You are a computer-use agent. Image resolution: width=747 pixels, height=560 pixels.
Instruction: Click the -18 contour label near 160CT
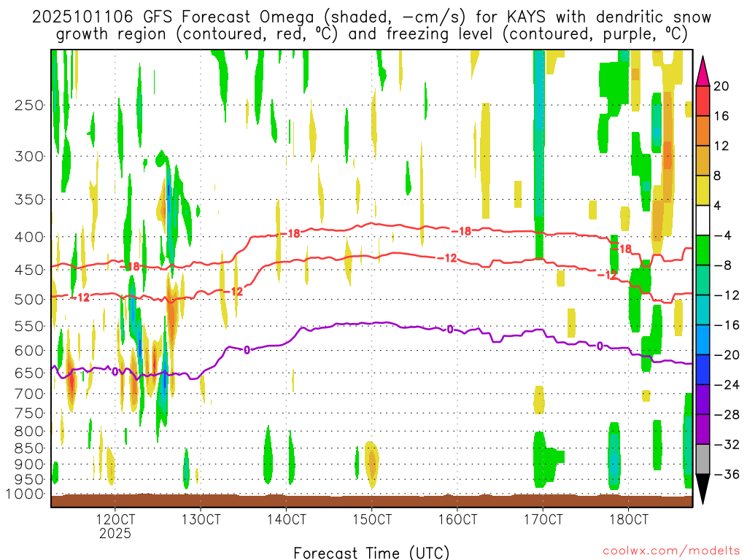tap(461, 231)
